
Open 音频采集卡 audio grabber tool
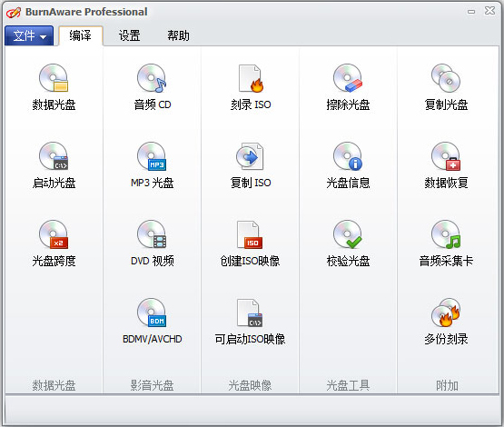(x=446, y=243)
